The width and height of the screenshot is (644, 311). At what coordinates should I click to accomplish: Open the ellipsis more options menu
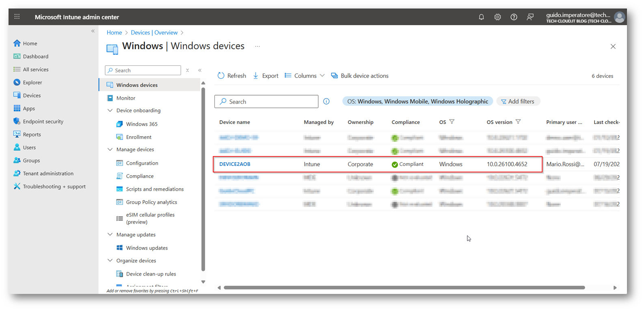click(x=257, y=46)
